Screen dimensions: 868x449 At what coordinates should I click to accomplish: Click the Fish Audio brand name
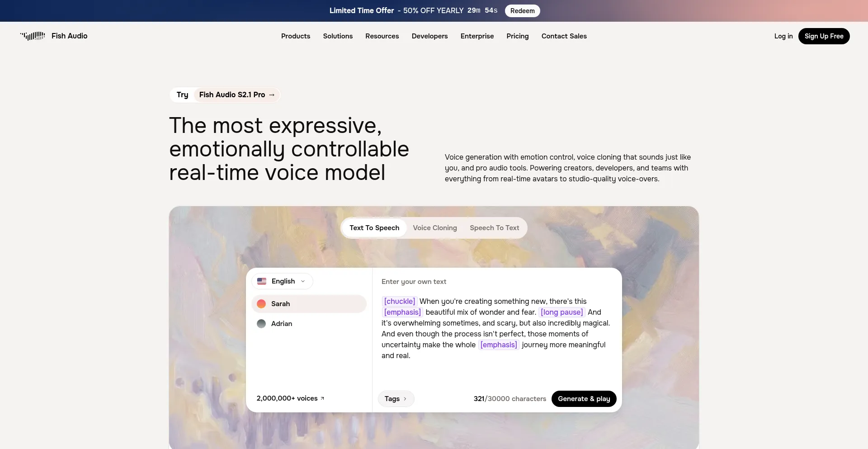click(x=70, y=36)
